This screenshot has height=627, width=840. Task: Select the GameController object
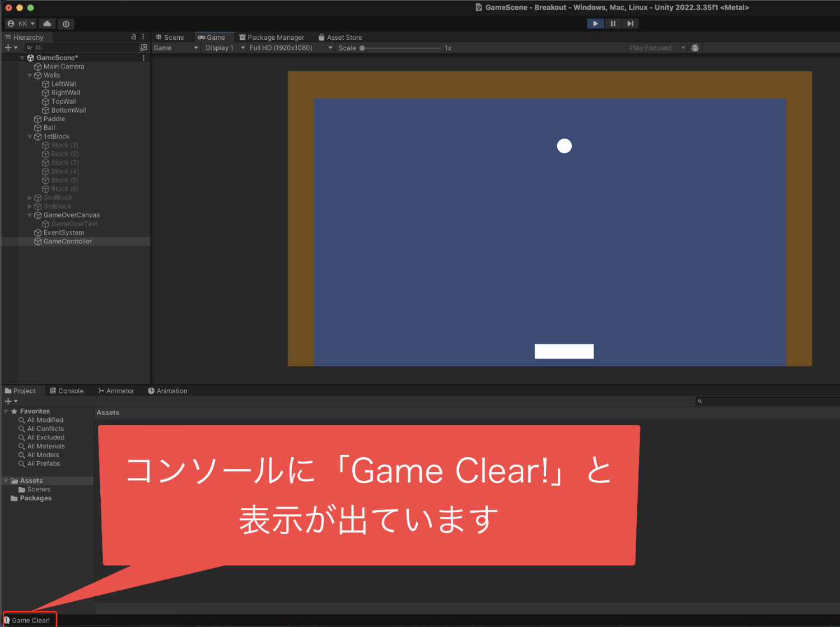[x=63, y=241]
